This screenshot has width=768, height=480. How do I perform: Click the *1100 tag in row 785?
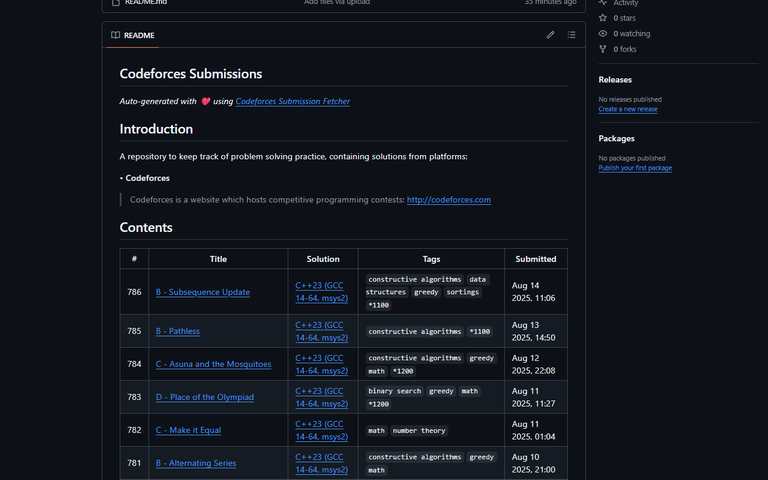[x=480, y=332]
